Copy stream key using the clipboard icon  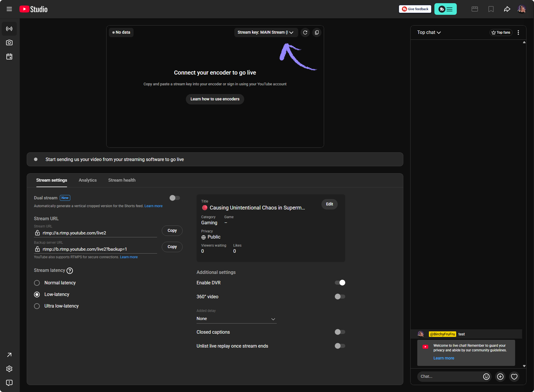pos(317,32)
